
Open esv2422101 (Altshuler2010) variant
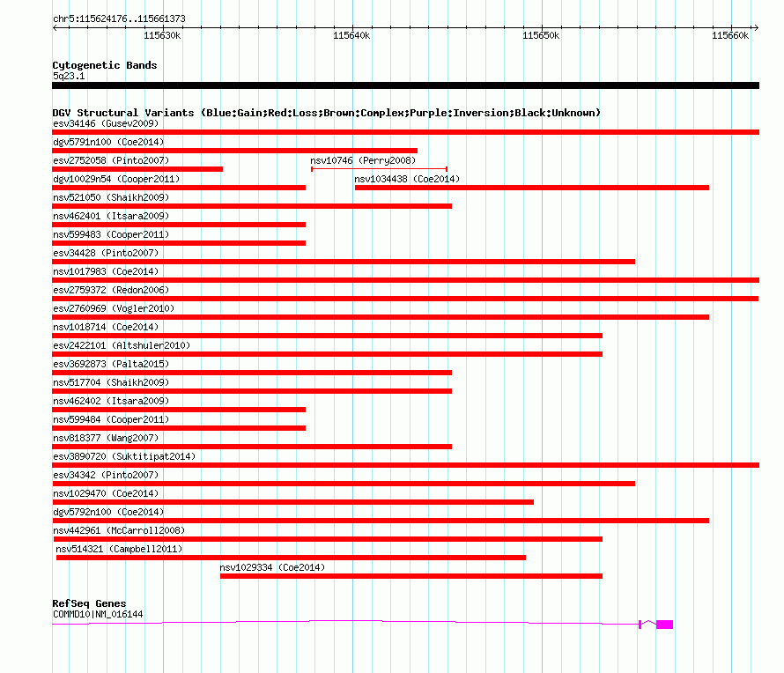pos(122,345)
